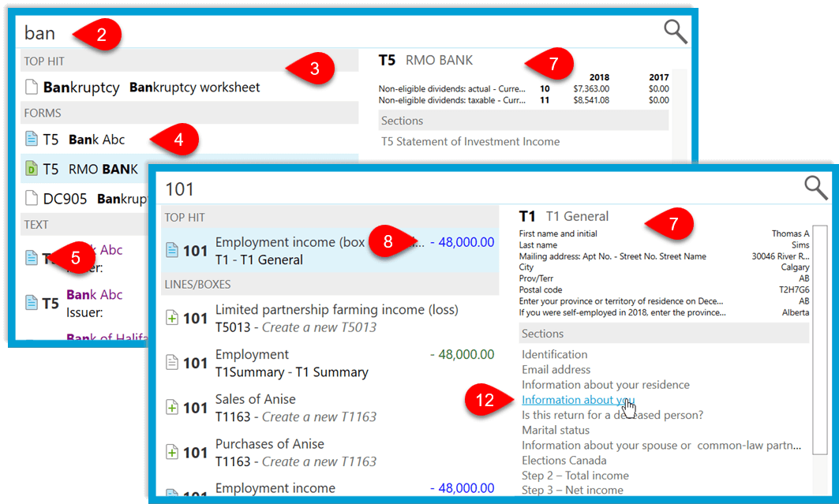Click the T5 RMO BANK preview heading
The width and height of the screenshot is (839, 504).
[x=426, y=61]
